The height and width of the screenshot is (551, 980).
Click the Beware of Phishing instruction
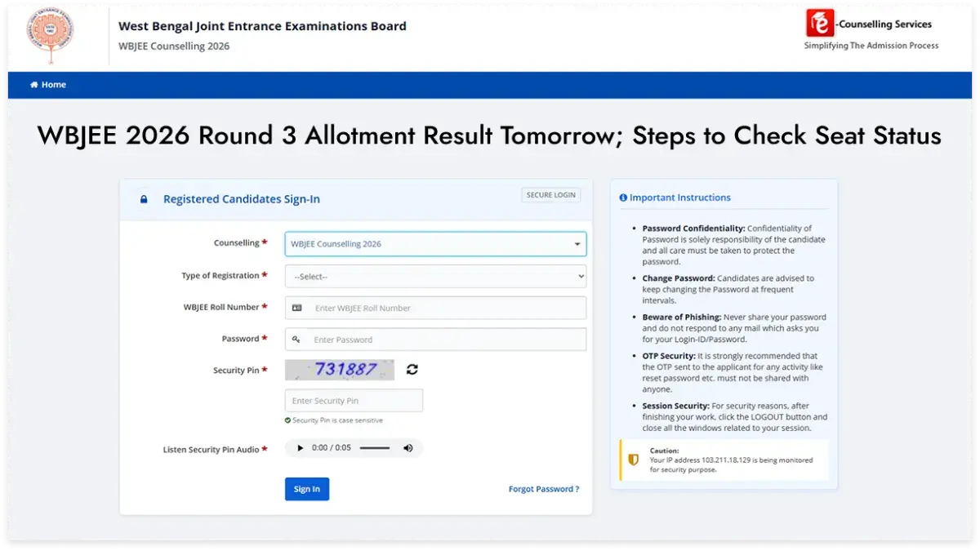coord(734,328)
